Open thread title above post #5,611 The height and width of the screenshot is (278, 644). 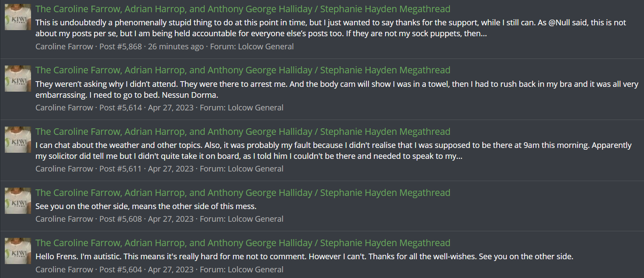(x=243, y=132)
